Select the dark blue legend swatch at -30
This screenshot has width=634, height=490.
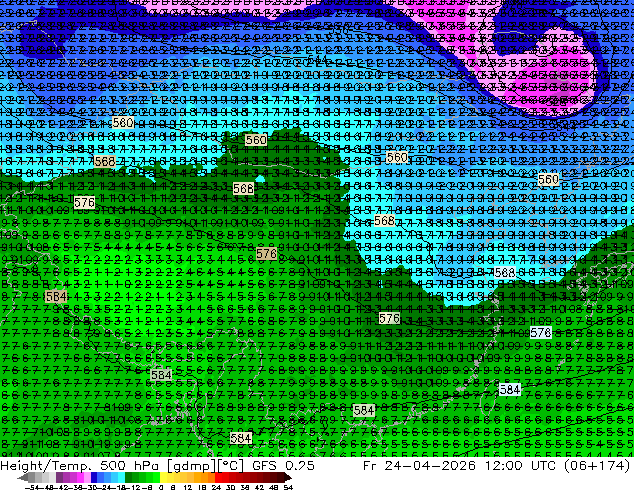point(94,478)
